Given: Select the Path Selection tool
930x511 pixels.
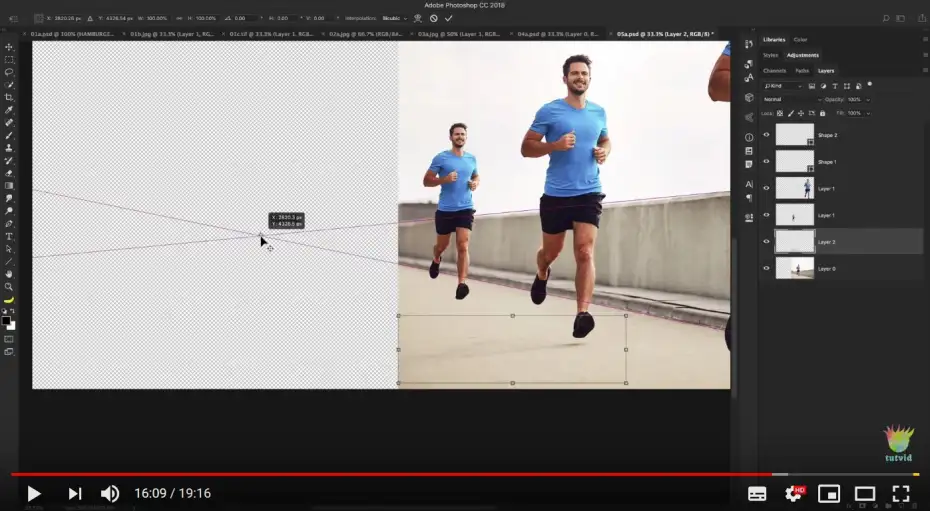Looking at the screenshot, I should tap(9, 249).
